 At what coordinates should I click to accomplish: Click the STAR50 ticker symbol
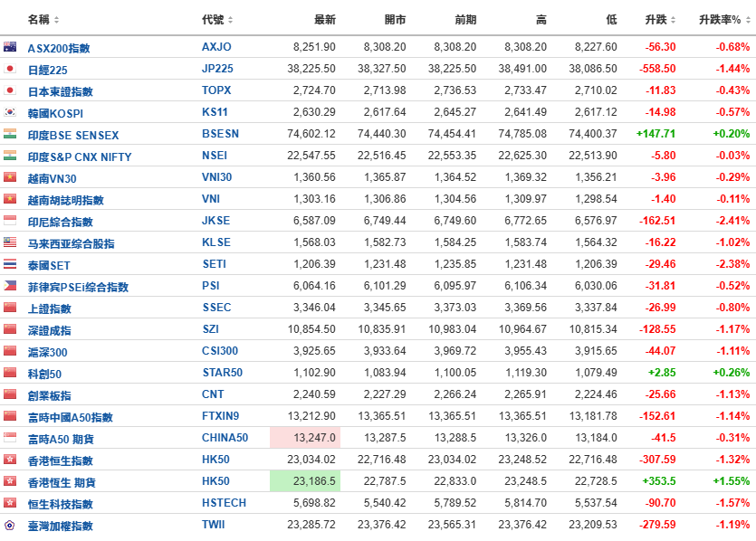[222, 372]
